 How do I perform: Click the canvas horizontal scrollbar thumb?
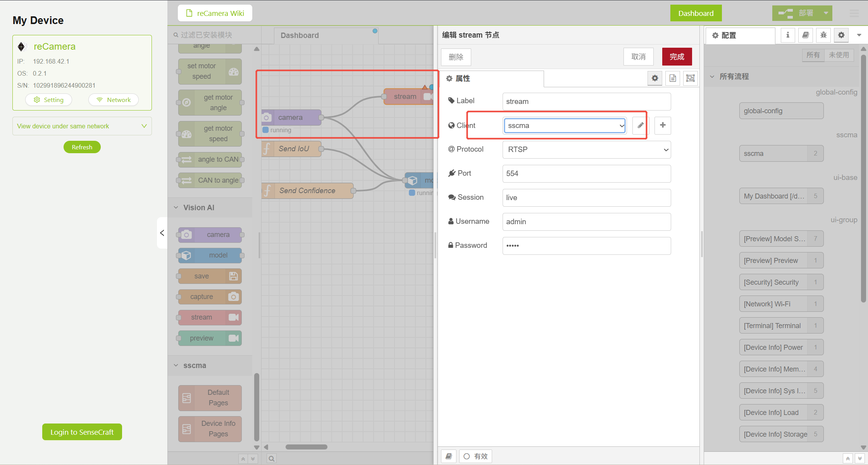[x=306, y=447]
